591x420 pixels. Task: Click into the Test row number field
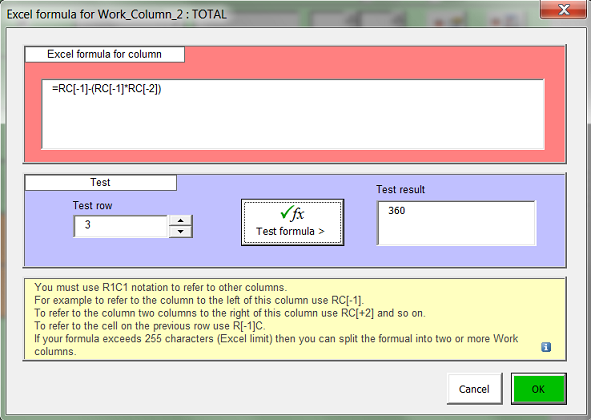coord(121,226)
